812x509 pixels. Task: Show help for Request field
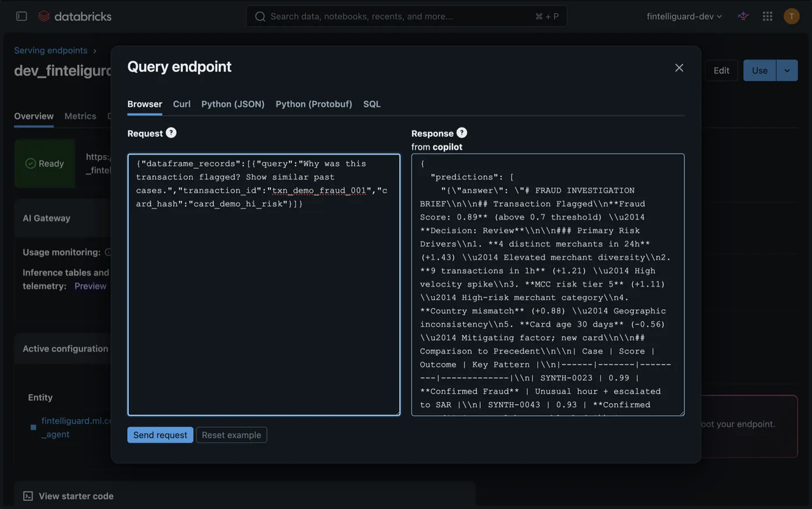(x=171, y=133)
